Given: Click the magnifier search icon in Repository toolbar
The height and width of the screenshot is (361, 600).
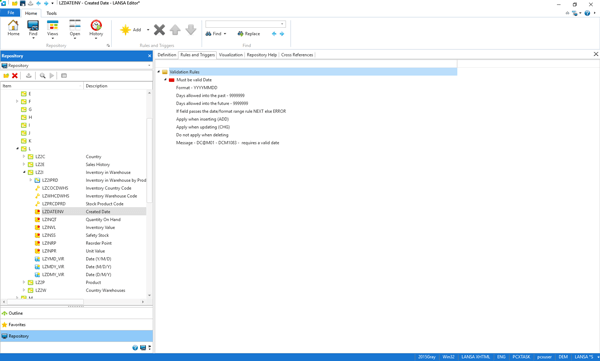Looking at the screenshot, I should click(x=42, y=76).
